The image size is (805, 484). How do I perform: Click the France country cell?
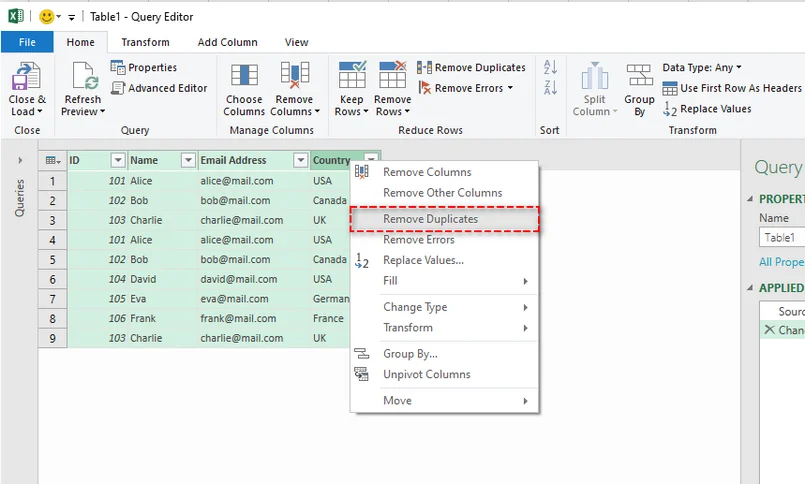(x=331, y=318)
